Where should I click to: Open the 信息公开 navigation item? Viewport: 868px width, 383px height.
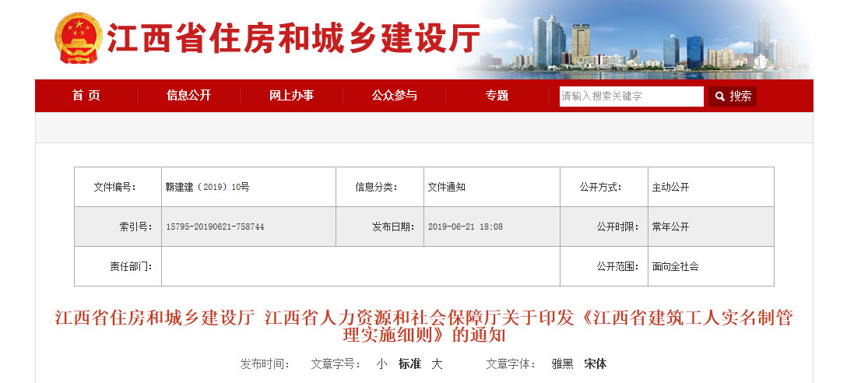click(x=188, y=96)
